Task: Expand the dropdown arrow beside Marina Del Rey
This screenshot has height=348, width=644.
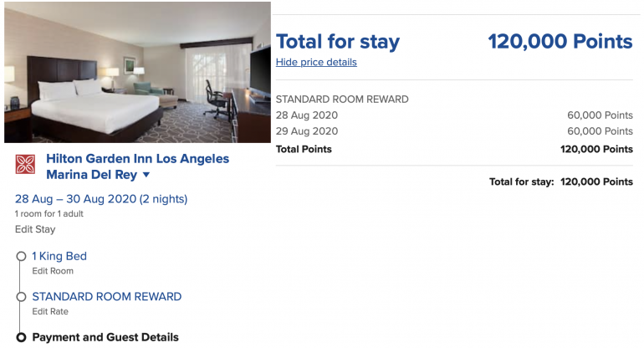Action: click(146, 176)
